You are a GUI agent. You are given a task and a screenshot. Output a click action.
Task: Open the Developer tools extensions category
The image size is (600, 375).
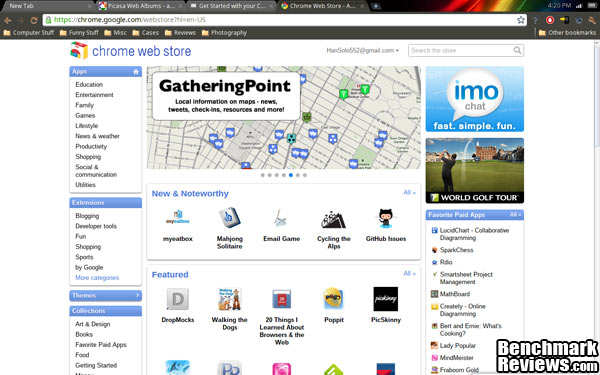96,226
